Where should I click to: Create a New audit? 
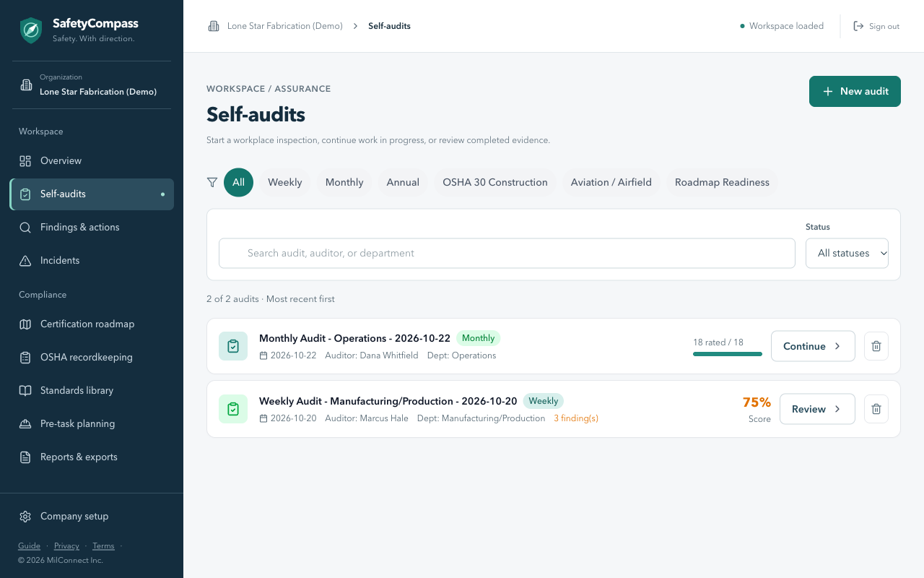click(x=855, y=92)
